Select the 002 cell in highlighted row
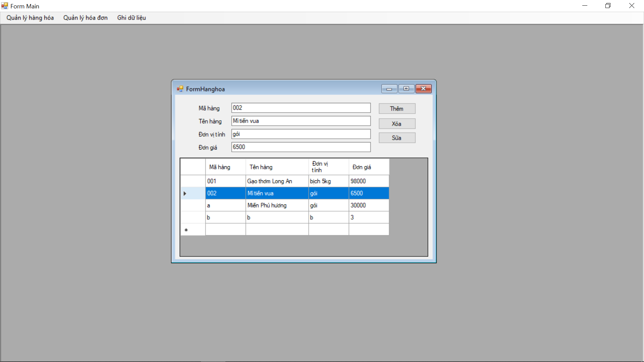 (x=226, y=193)
